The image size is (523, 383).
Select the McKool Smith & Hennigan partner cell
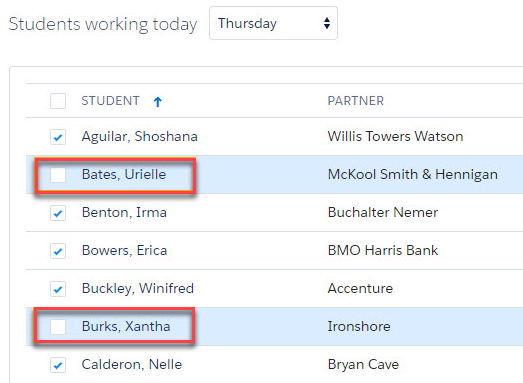(x=412, y=174)
